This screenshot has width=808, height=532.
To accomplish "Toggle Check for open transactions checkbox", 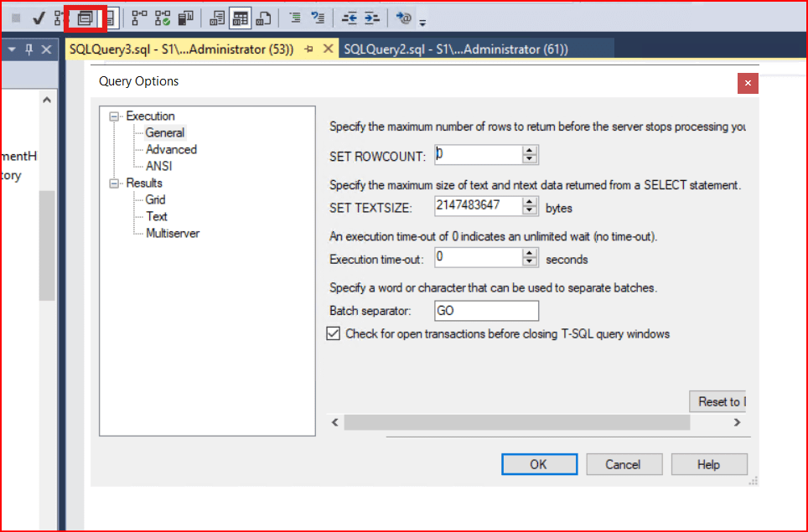I will click(x=333, y=333).
